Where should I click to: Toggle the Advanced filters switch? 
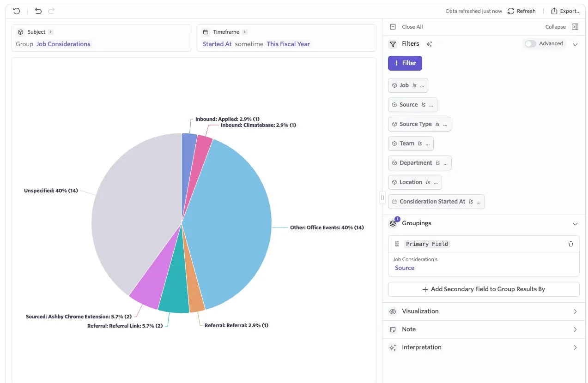click(x=530, y=43)
